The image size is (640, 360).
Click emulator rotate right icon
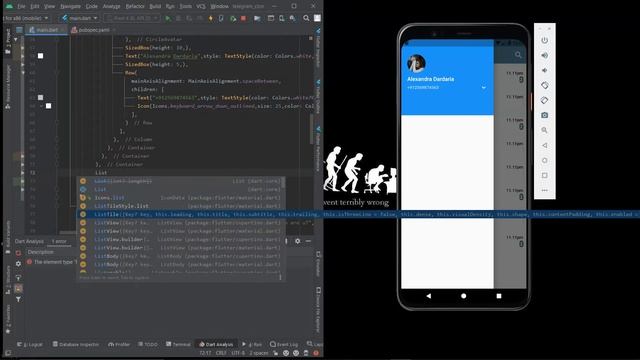tap(544, 100)
